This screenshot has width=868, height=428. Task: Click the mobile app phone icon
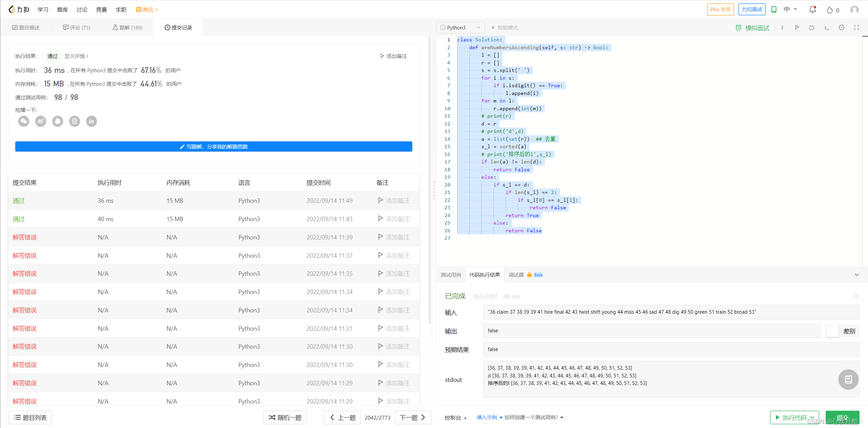click(x=774, y=9)
